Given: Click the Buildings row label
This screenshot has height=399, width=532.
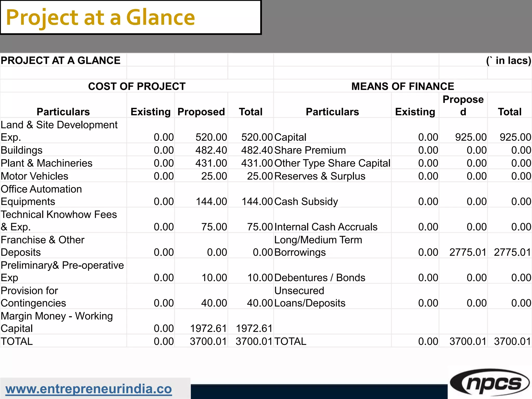Looking at the screenshot, I should point(22,150).
